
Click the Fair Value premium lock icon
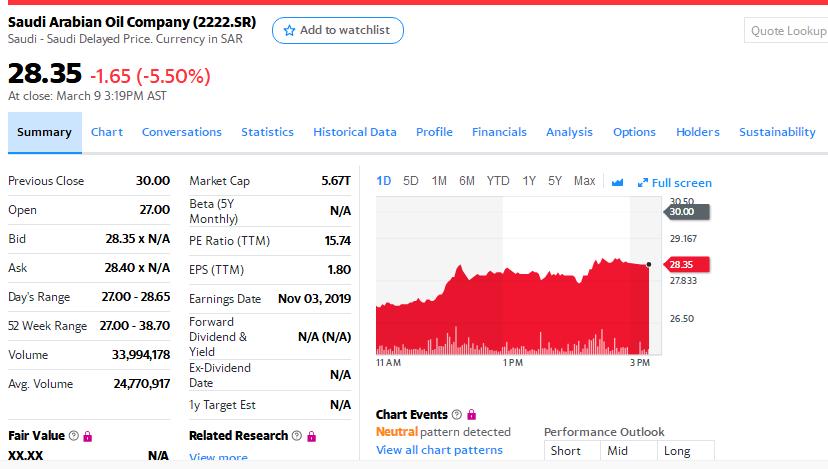click(88, 436)
